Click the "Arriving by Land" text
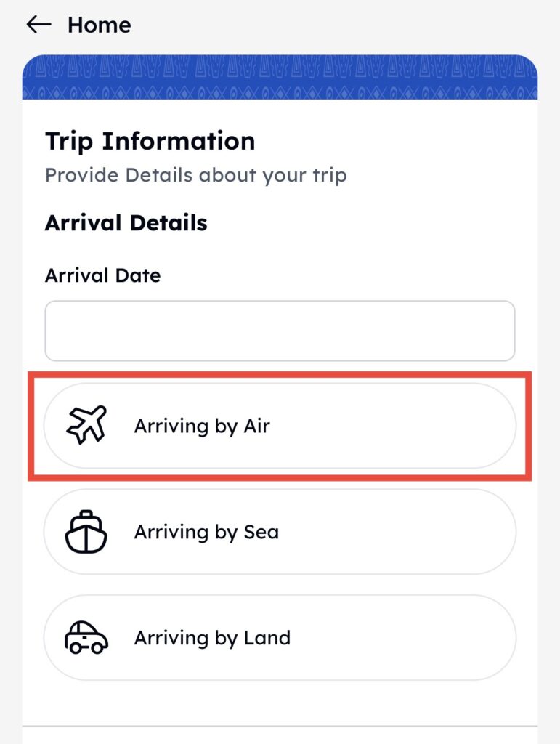Screen dimensions: 560x744 211,638
